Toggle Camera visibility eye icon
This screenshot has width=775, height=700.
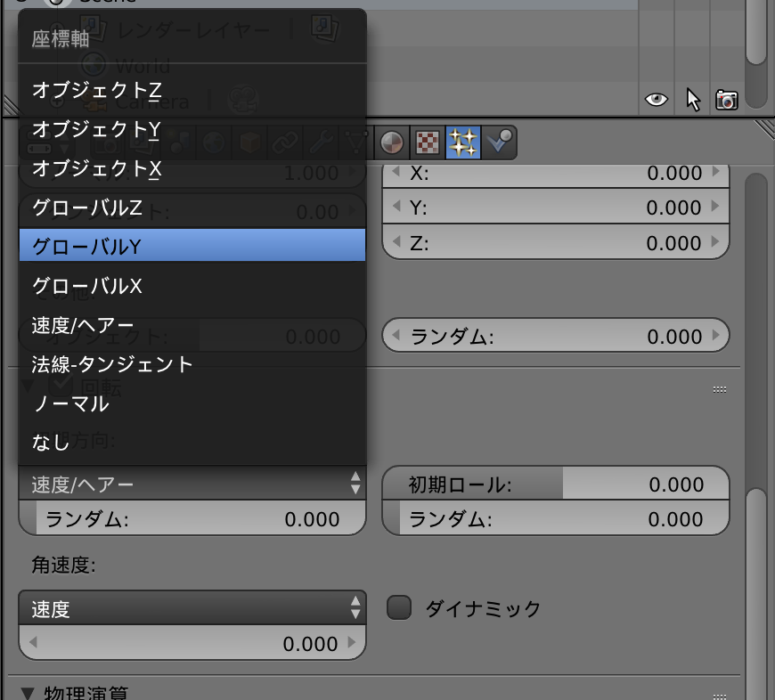(x=657, y=100)
